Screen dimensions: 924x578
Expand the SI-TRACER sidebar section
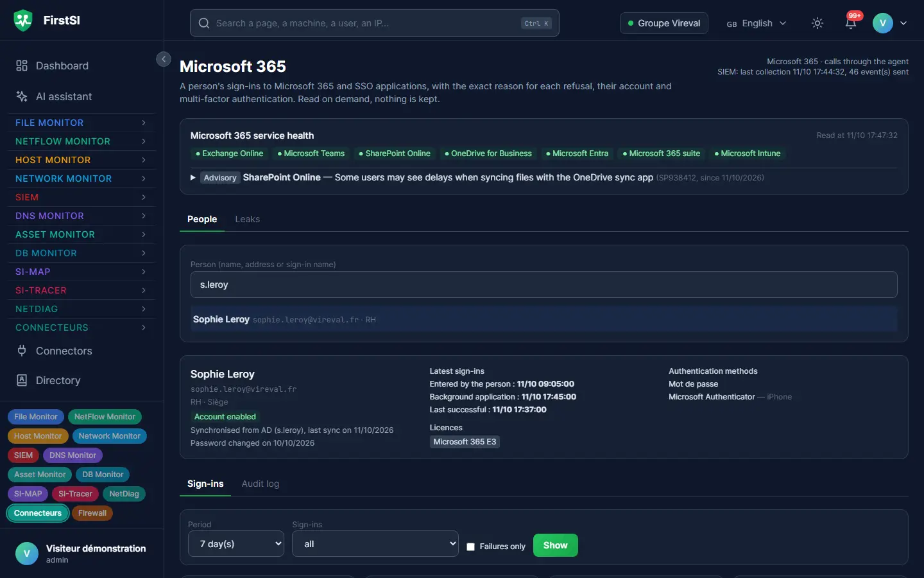click(81, 290)
